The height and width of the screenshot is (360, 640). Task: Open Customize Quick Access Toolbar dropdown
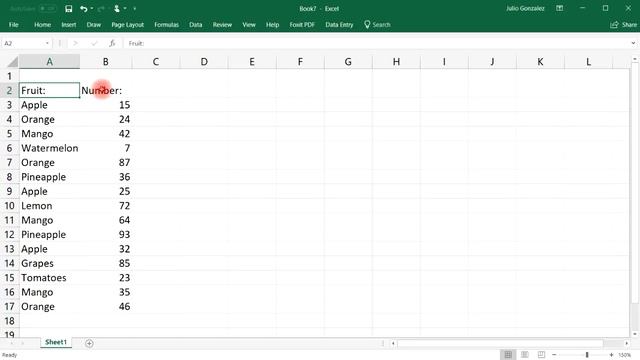pos(135,9)
